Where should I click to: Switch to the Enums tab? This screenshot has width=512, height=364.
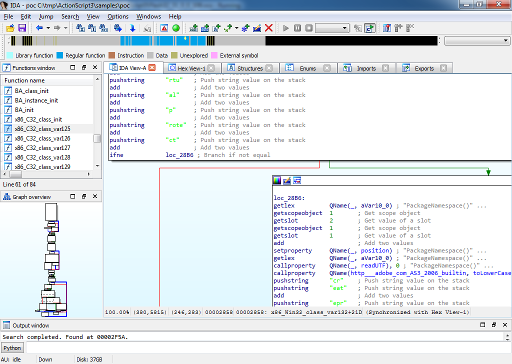[x=307, y=68]
